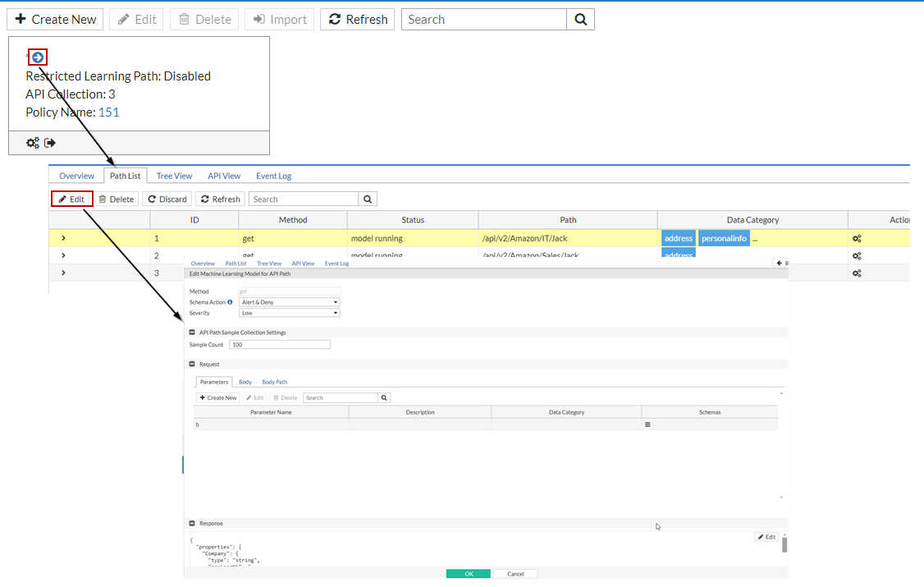This screenshot has width=924, height=587.
Task: Open the gears settings icon in the policy card footer
Action: [33, 143]
